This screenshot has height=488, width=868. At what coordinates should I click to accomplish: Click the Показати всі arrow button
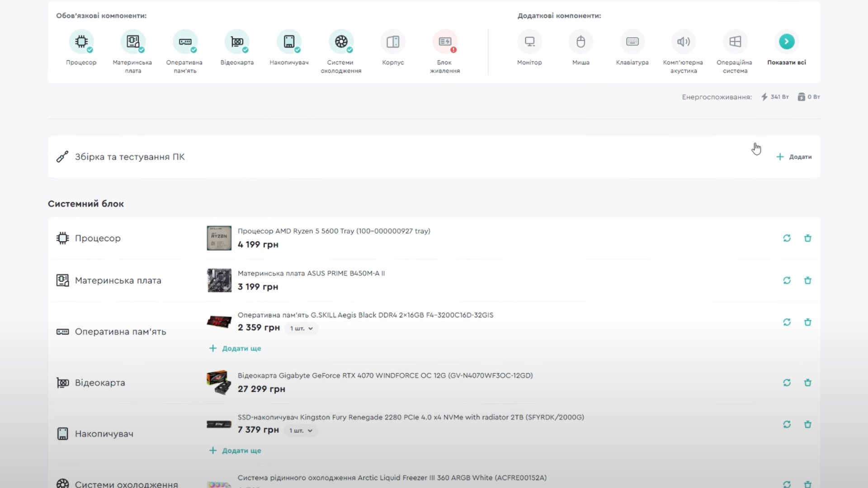tap(787, 42)
